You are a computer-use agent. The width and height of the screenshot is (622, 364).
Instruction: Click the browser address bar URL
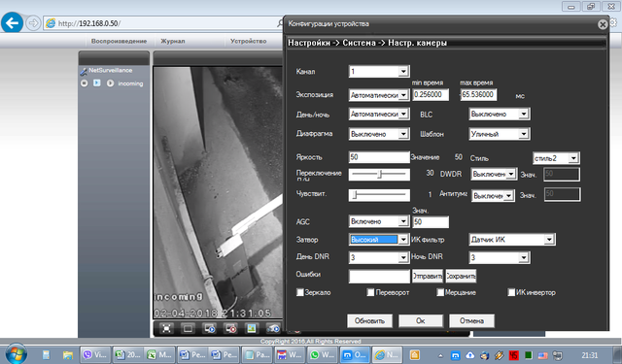coord(89,23)
